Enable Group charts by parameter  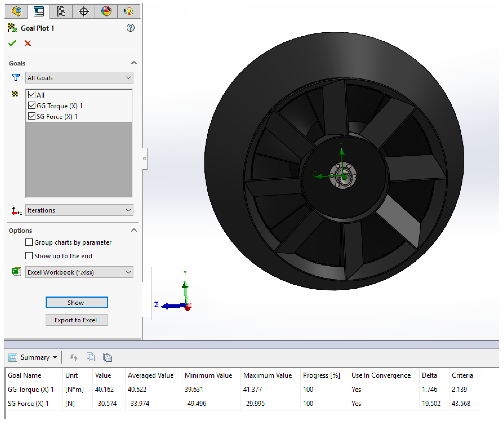pyautogui.click(x=29, y=242)
